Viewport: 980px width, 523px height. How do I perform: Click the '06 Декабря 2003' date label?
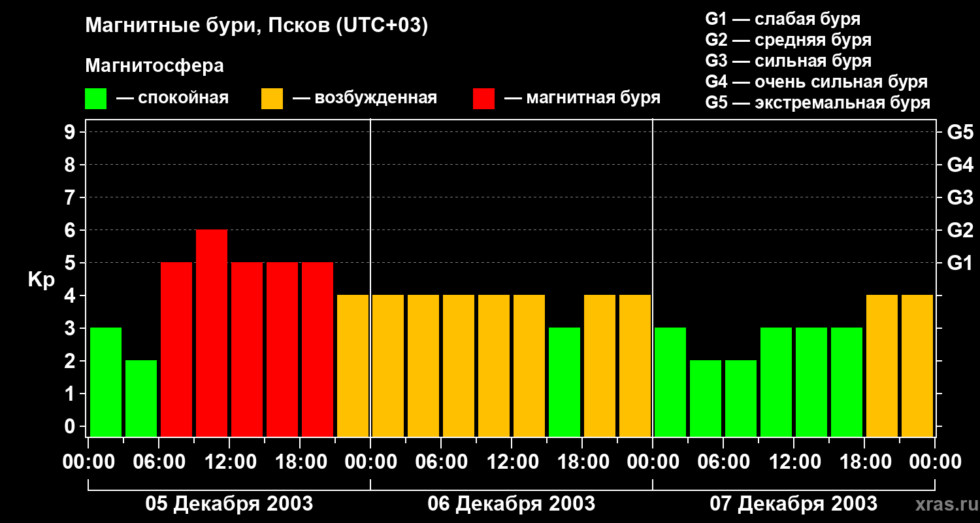[511, 503]
